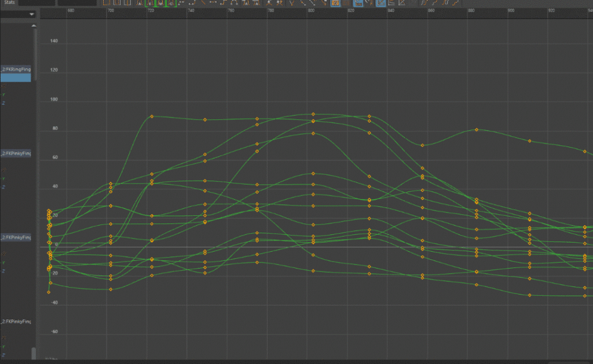Select highlighted blue row under FKRingFing
The height and width of the screenshot is (364, 593).
pyautogui.click(x=16, y=78)
